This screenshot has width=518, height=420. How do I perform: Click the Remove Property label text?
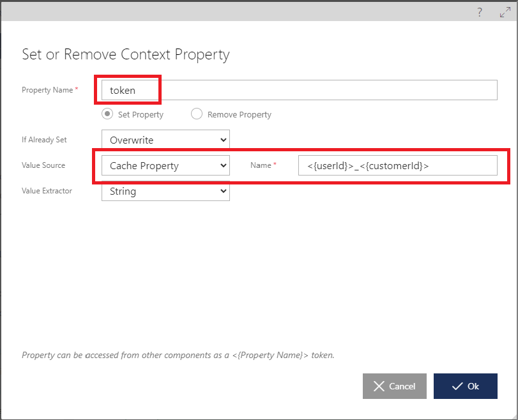click(x=240, y=115)
